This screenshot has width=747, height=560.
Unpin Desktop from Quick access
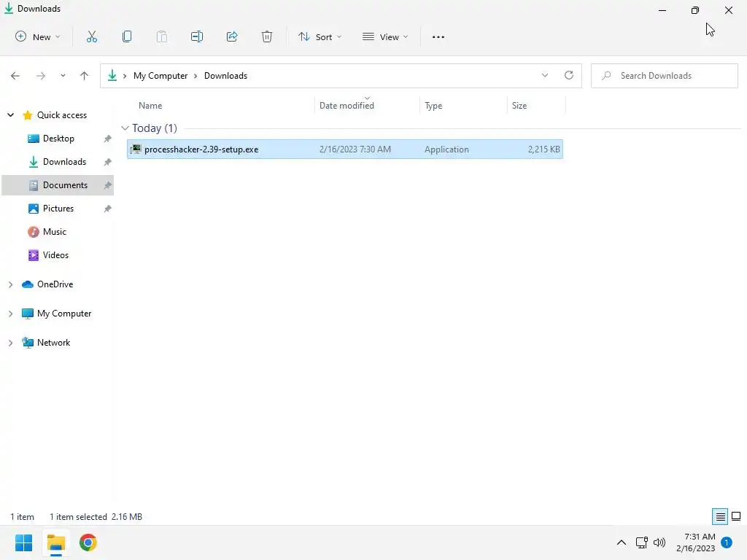point(108,139)
